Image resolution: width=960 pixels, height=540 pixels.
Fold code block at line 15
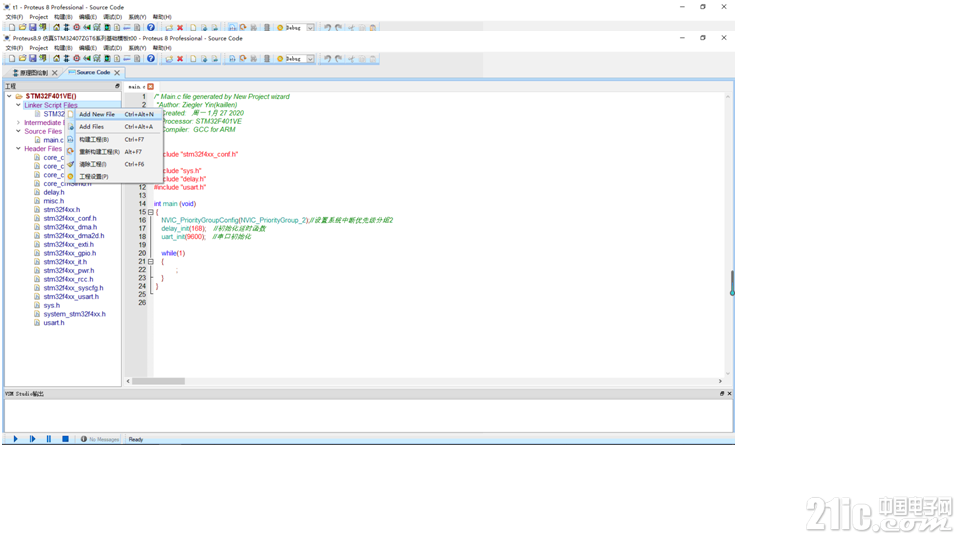point(151,212)
